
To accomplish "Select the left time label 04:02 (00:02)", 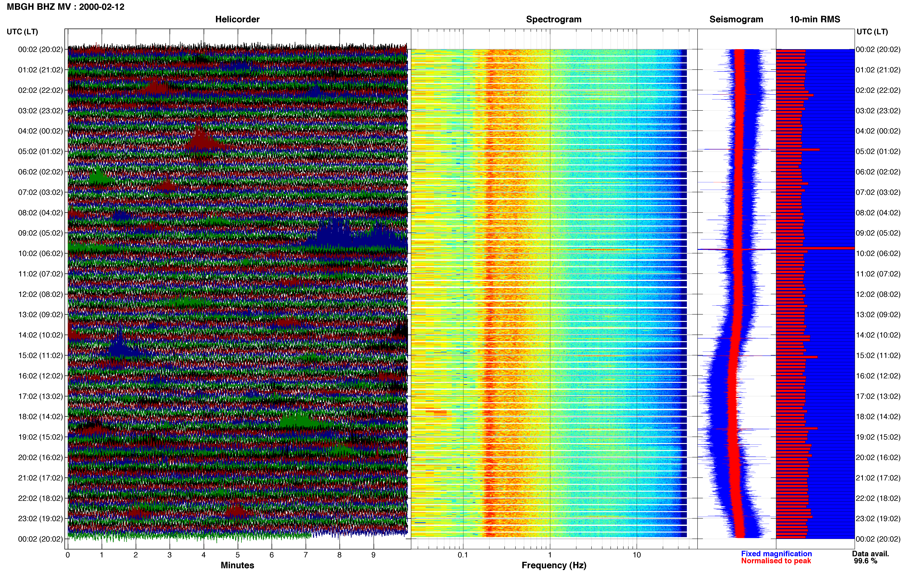I will tap(41, 131).
